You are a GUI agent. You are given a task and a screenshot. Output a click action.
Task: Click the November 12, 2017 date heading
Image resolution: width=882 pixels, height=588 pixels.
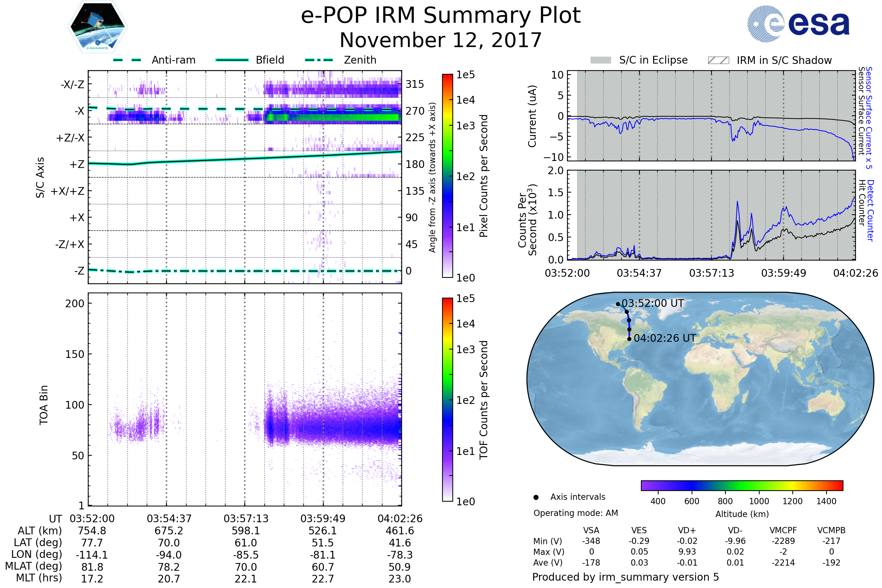click(441, 40)
